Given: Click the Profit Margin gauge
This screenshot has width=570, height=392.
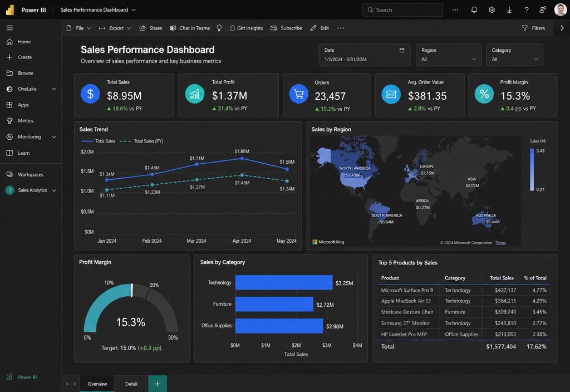Looking at the screenshot, I should click(x=131, y=307).
